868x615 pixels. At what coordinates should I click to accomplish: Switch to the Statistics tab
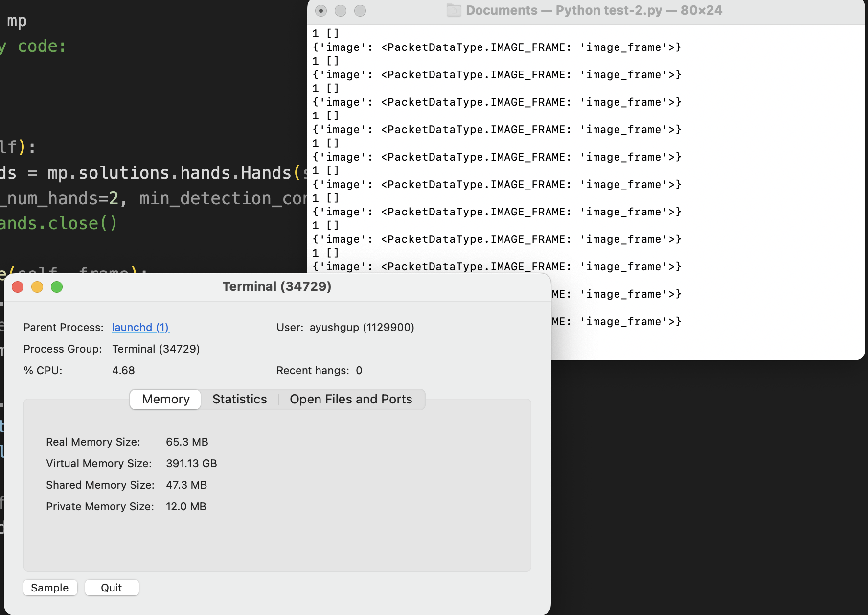pyautogui.click(x=239, y=399)
